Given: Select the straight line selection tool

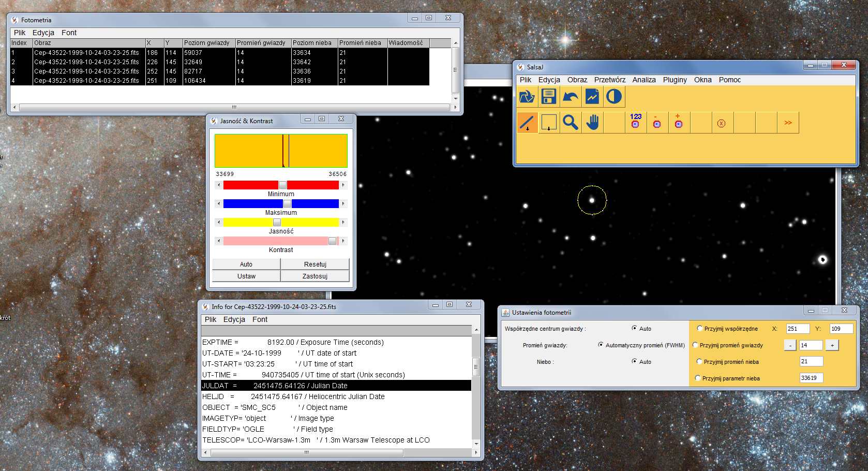Looking at the screenshot, I should (x=527, y=123).
